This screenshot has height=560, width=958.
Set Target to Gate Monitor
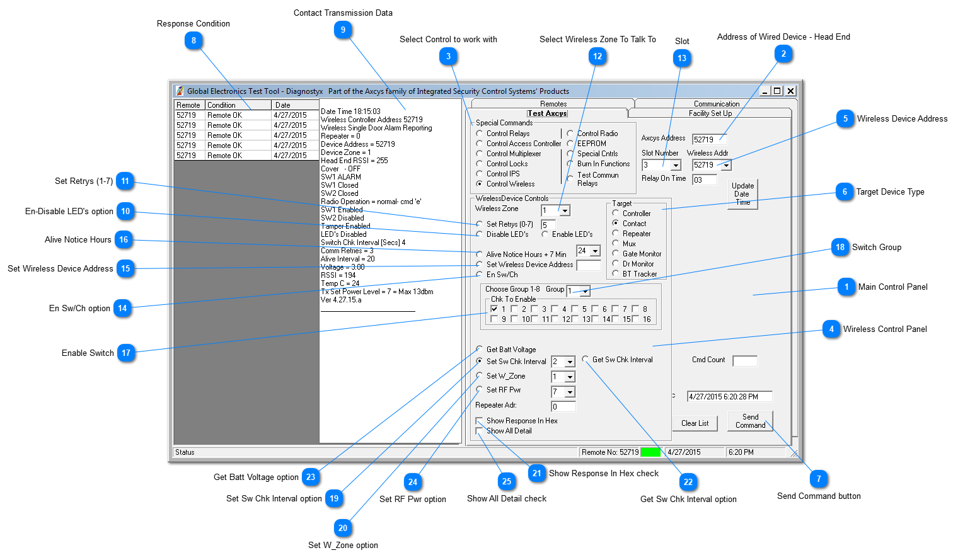click(x=616, y=254)
